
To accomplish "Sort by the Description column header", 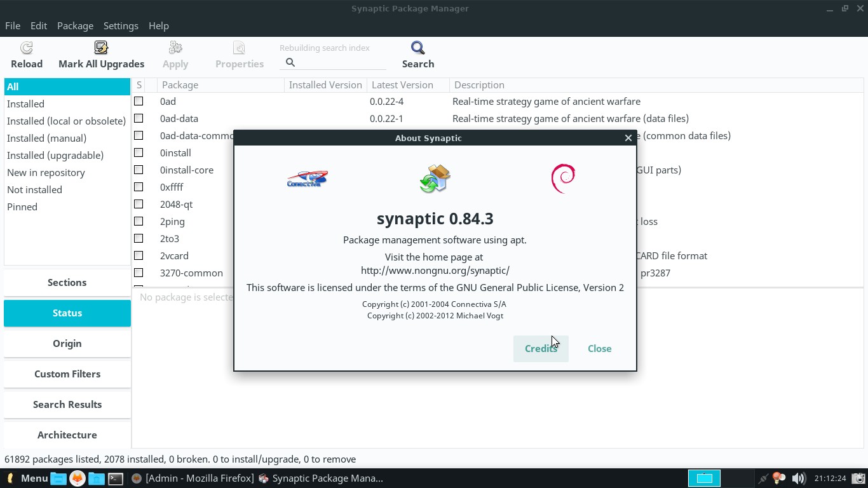I will (x=656, y=85).
